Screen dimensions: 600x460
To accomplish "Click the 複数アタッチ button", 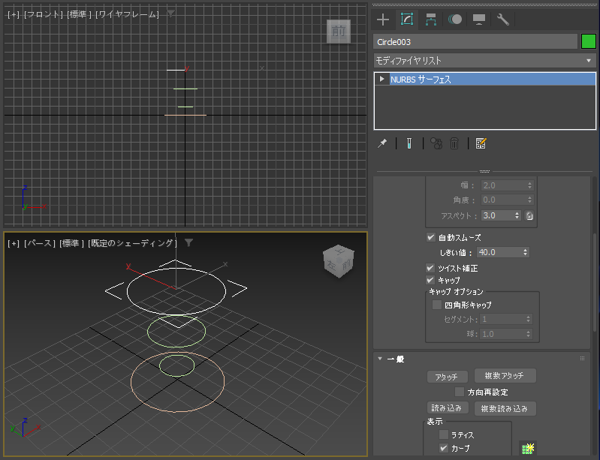I will click(505, 376).
